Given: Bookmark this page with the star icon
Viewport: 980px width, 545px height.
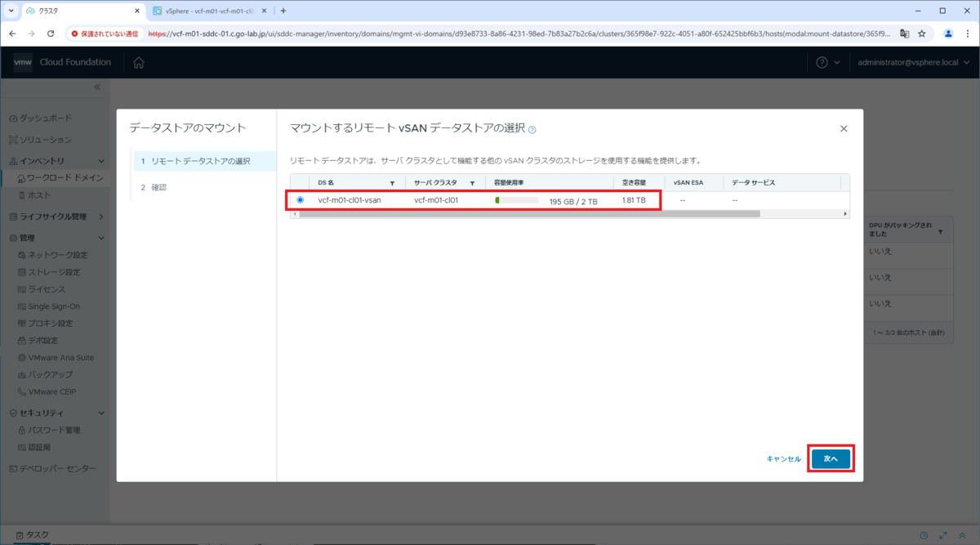Looking at the screenshot, I should 922,34.
